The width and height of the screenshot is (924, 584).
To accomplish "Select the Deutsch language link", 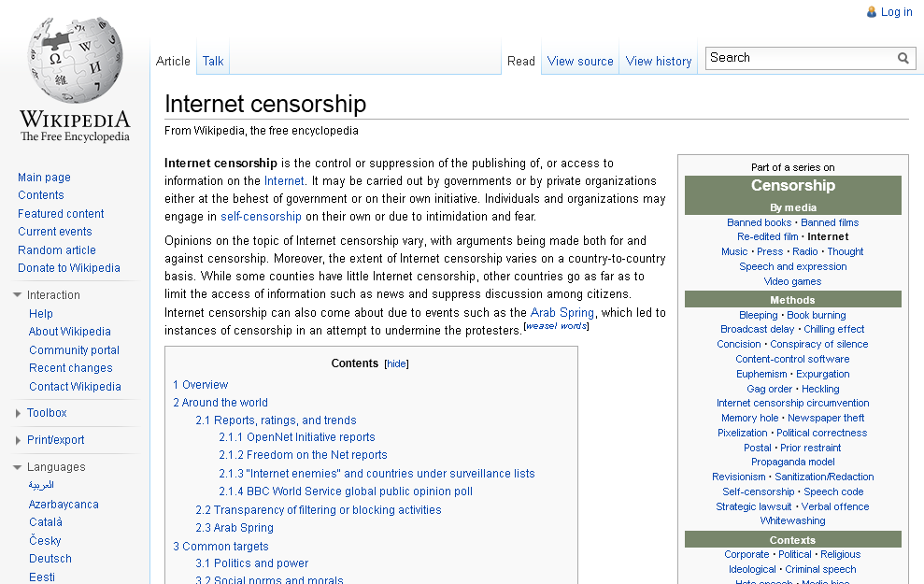I will [x=50, y=559].
